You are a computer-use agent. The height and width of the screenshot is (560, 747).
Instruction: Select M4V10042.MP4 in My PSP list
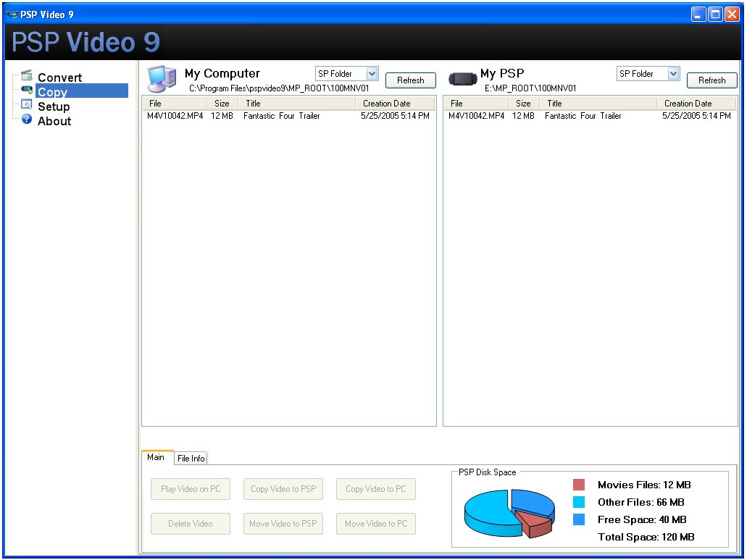tap(477, 116)
